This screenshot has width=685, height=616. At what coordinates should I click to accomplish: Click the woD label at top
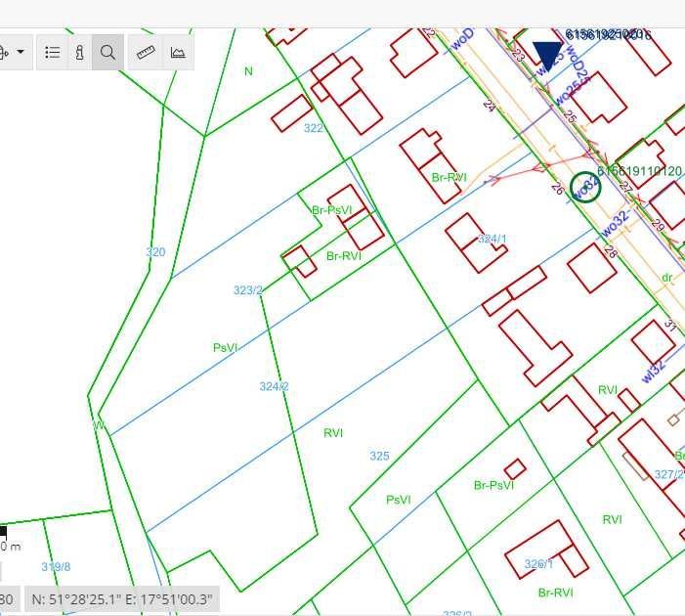(x=462, y=40)
